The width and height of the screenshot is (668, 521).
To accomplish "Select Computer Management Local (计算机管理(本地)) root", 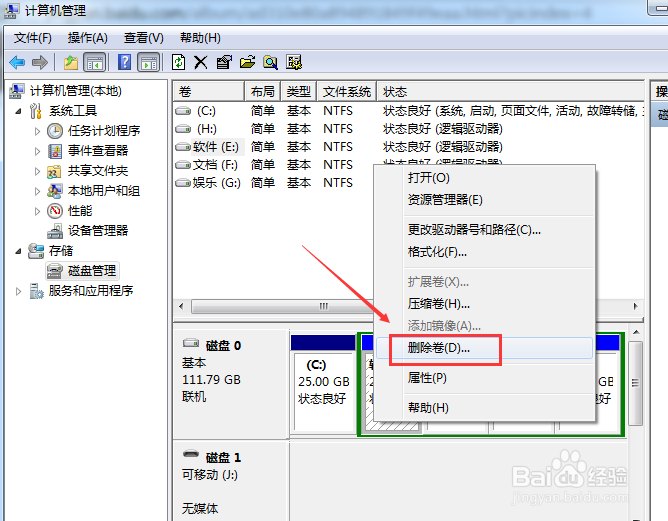I will click(x=76, y=90).
